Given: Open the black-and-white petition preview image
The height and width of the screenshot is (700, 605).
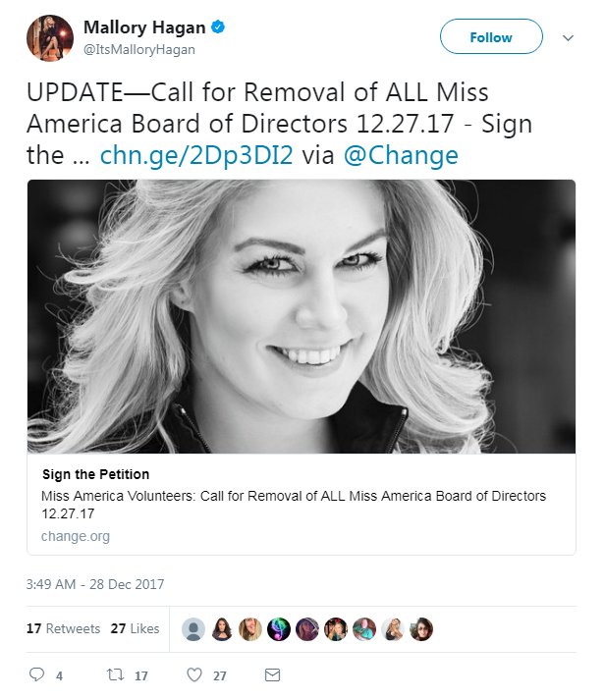Looking at the screenshot, I should (302, 316).
